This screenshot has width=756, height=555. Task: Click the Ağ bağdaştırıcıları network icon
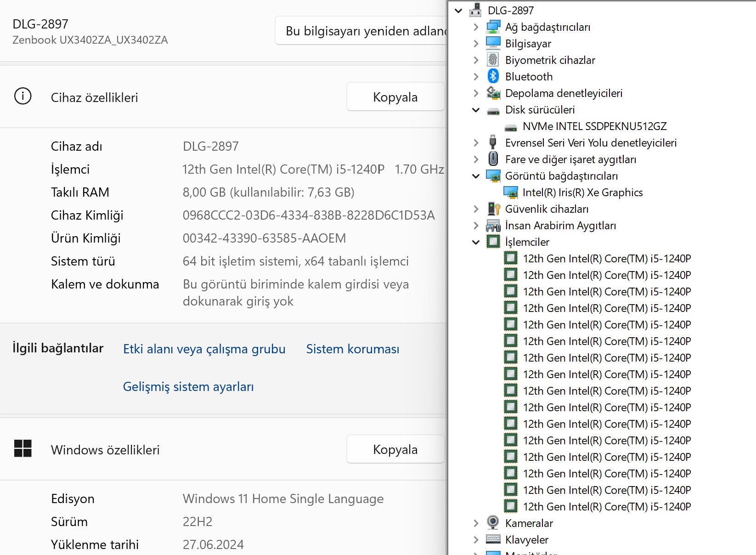coord(493,27)
